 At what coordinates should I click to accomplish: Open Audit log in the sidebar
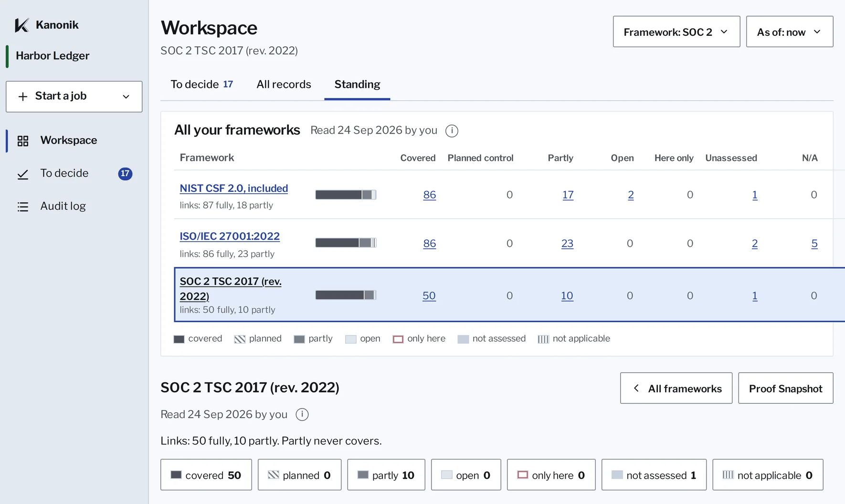(x=74, y=206)
